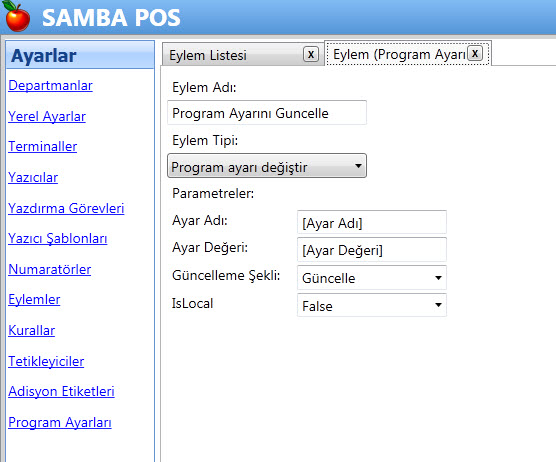Navigate to Yazıcı Şablonları
The height and width of the screenshot is (462, 556).
57,239
